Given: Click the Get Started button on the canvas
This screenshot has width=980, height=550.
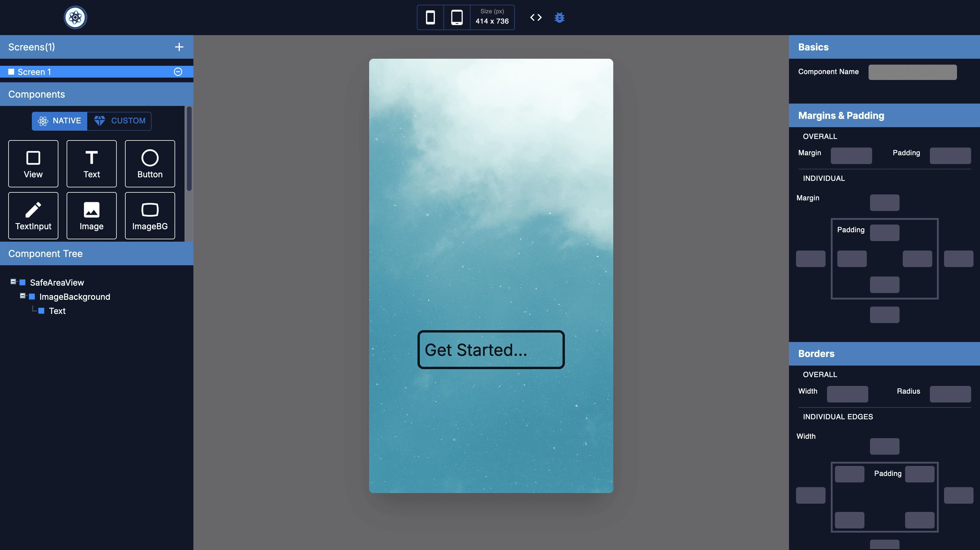Looking at the screenshot, I should click(491, 349).
